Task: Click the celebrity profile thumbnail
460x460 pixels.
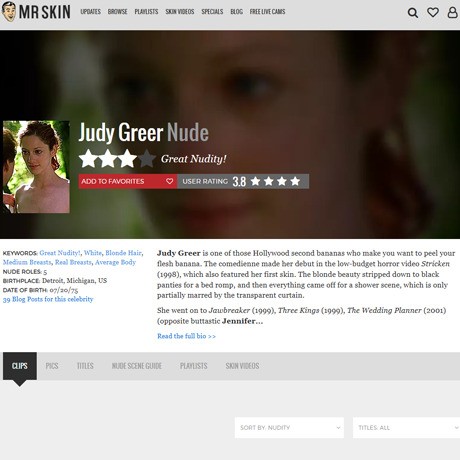Action: [36, 167]
